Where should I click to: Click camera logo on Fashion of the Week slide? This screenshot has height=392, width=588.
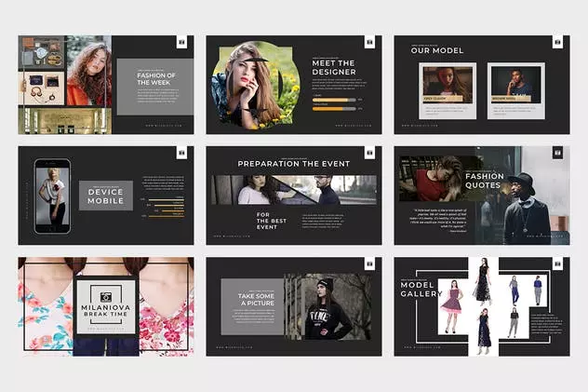point(181,42)
